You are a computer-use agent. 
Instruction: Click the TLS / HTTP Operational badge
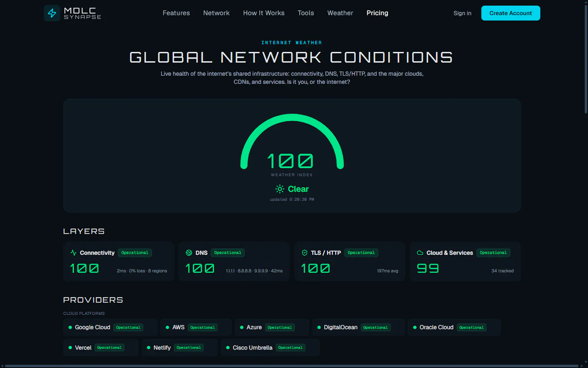[x=361, y=253]
